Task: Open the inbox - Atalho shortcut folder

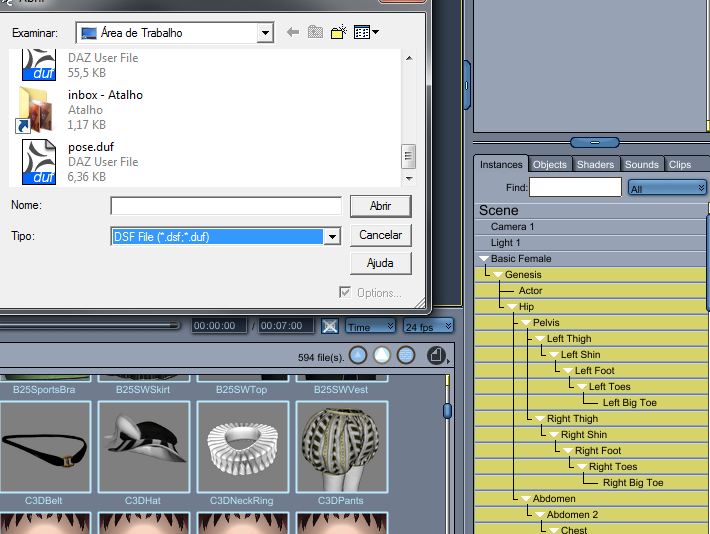Action: [35, 110]
